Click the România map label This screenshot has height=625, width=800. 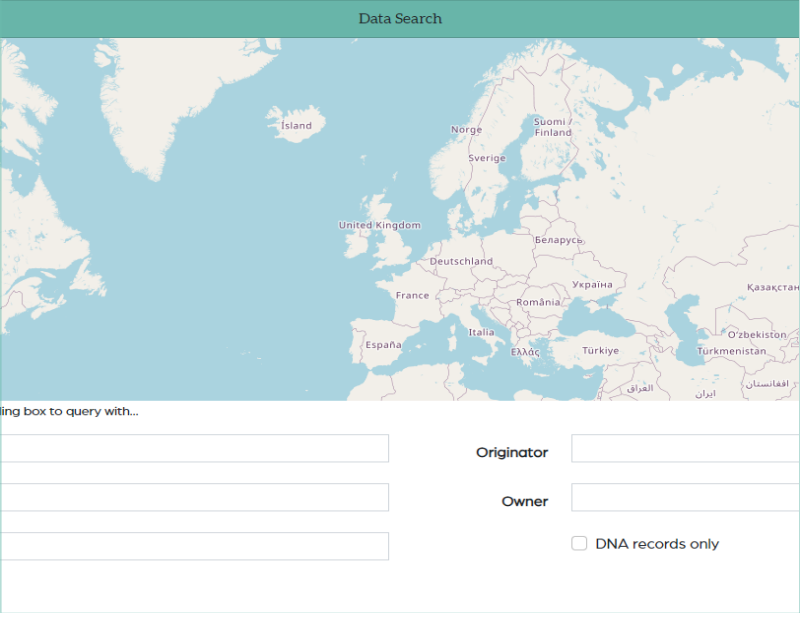click(538, 302)
